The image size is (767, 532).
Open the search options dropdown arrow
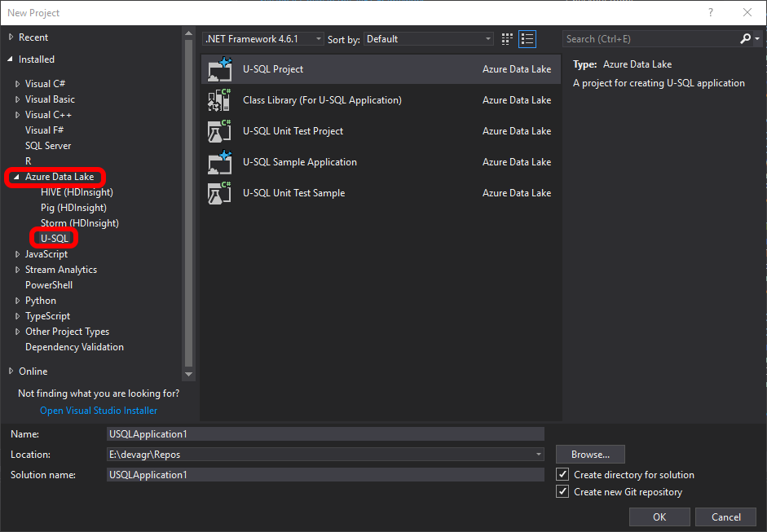pyautogui.click(x=757, y=38)
